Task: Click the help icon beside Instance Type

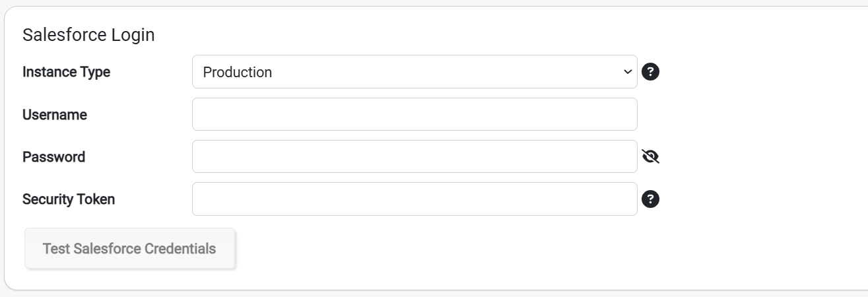Action: pos(651,72)
